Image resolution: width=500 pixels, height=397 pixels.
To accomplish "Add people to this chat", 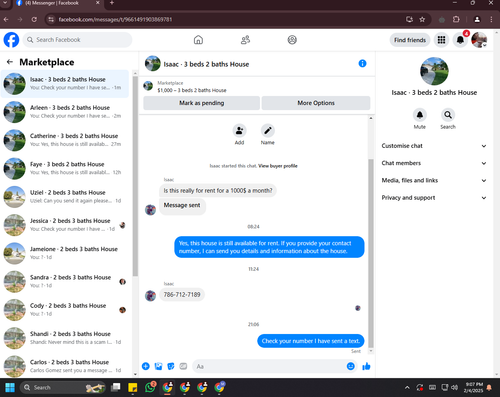I will pyautogui.click(x=239, y=131).
